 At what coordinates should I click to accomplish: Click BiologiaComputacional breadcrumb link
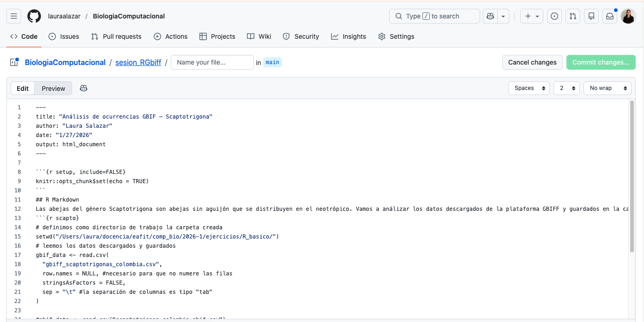(x=65, y=62)
